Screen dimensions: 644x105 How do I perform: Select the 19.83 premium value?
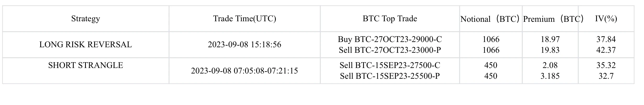tap(550, 50)
